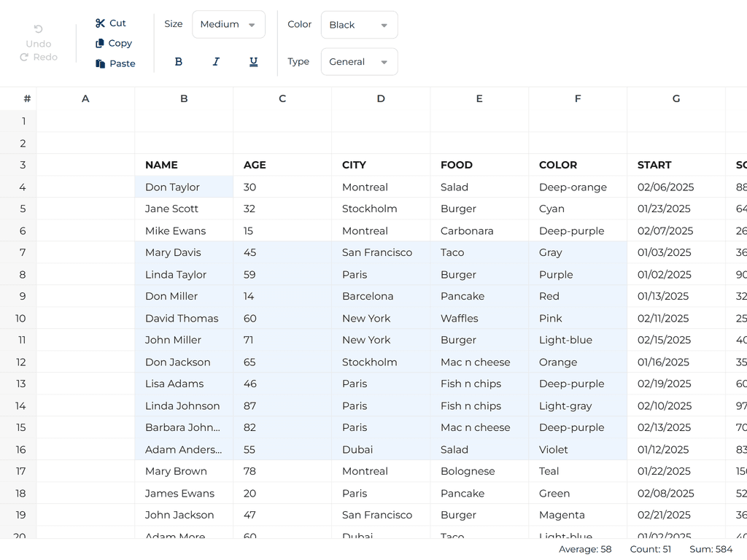Select row 5 header
Image resolution: width=747 pixels, height=560 pixels.
point(23,209)
